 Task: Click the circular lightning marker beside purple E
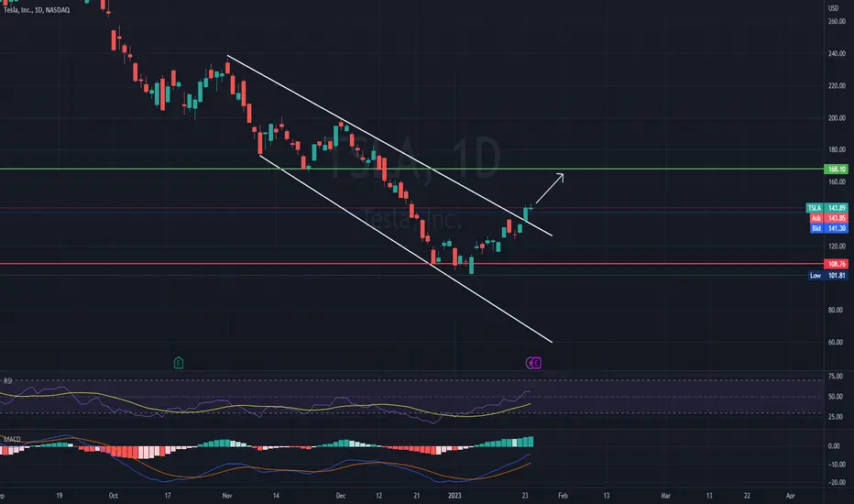pyautogui.click(x=530, y=363)
